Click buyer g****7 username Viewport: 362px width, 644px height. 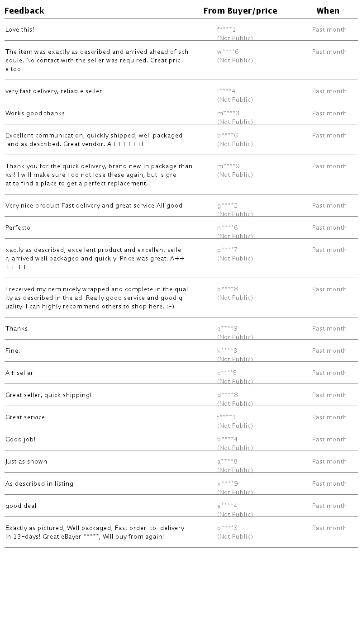tap(227, 250)
